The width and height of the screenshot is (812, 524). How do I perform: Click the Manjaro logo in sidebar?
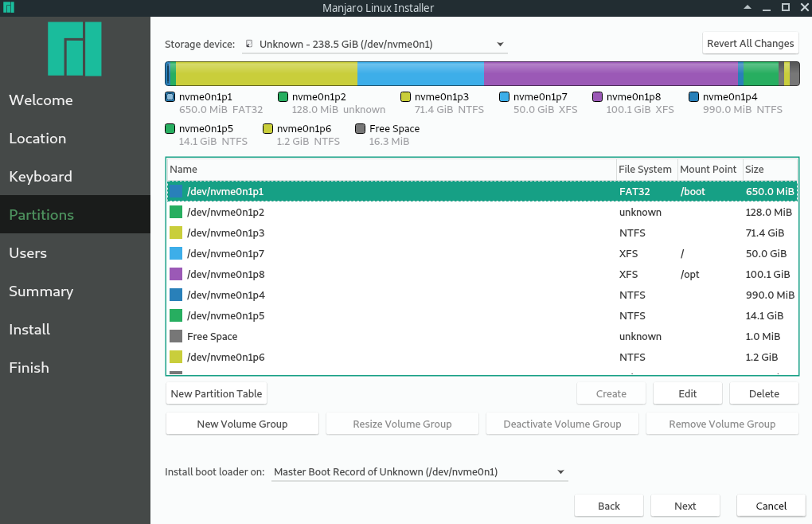point(75,49)
